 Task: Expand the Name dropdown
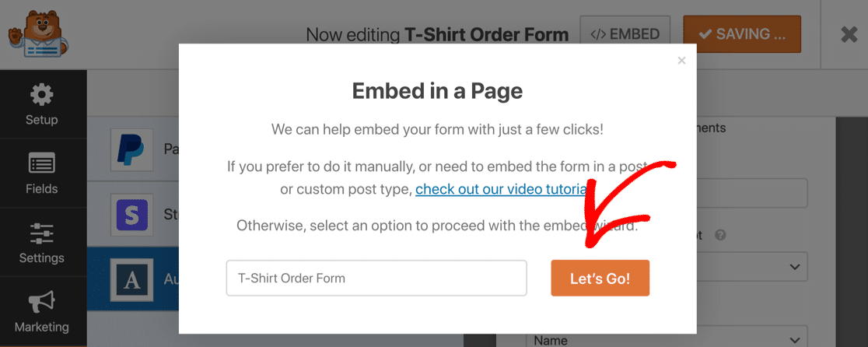pos(793,339)
